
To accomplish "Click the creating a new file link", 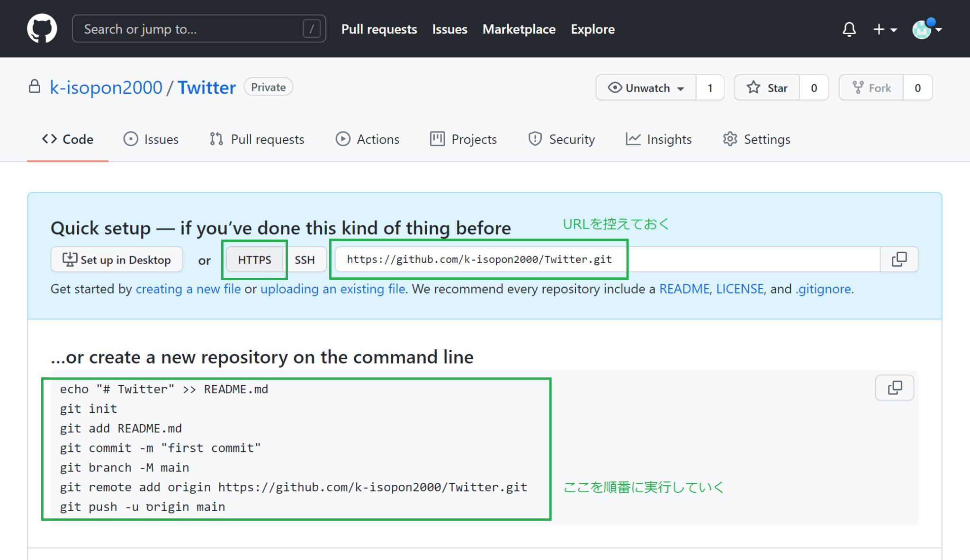I will pos(188,289).
